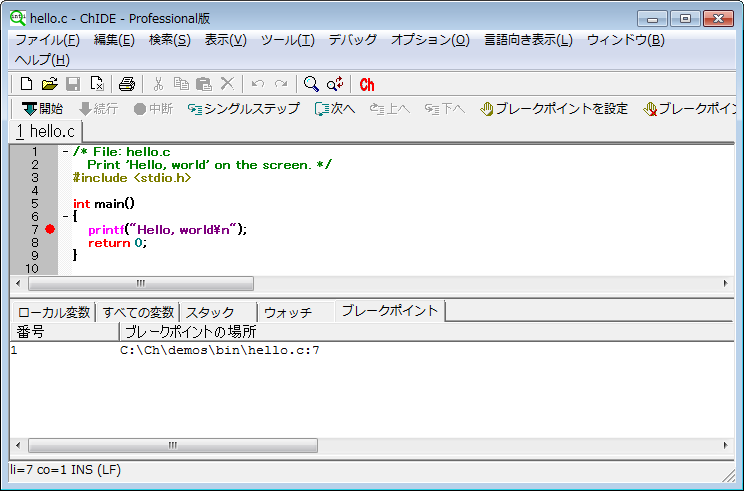Open the 編集(E) menu
Viewport: 744px width, 491px height.
click(114, 40)
